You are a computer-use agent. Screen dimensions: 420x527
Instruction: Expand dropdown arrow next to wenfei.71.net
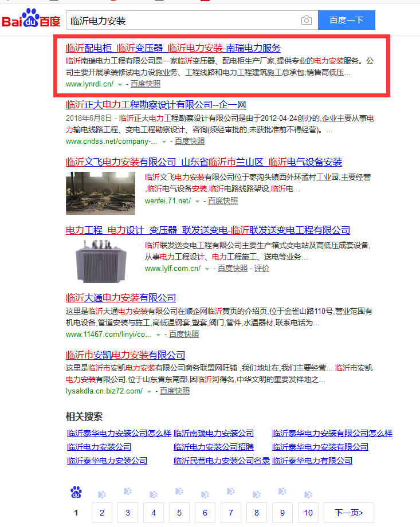point(197,201)
